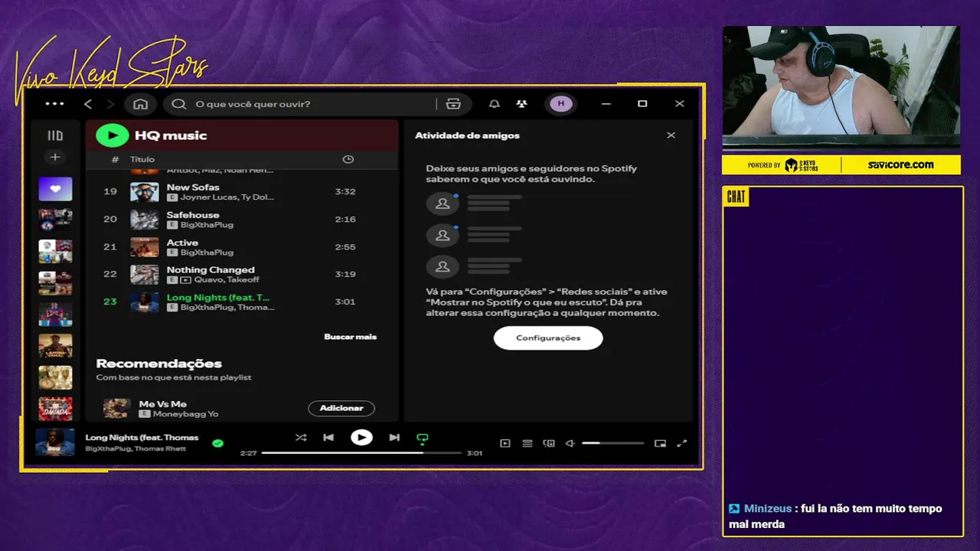Click the 'Recomendações' heading

point(158,364)
